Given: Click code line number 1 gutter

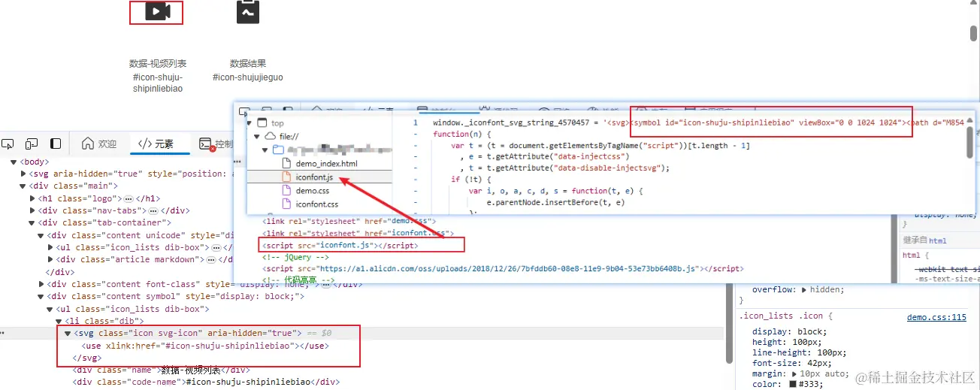Looking at the screenshot, I should click(414, 122).
